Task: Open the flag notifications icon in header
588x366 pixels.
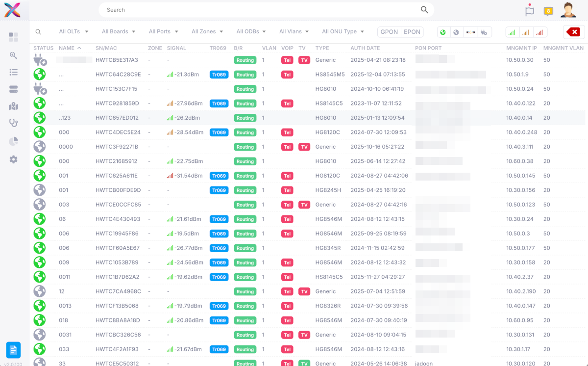Action: tap(529, 10)
